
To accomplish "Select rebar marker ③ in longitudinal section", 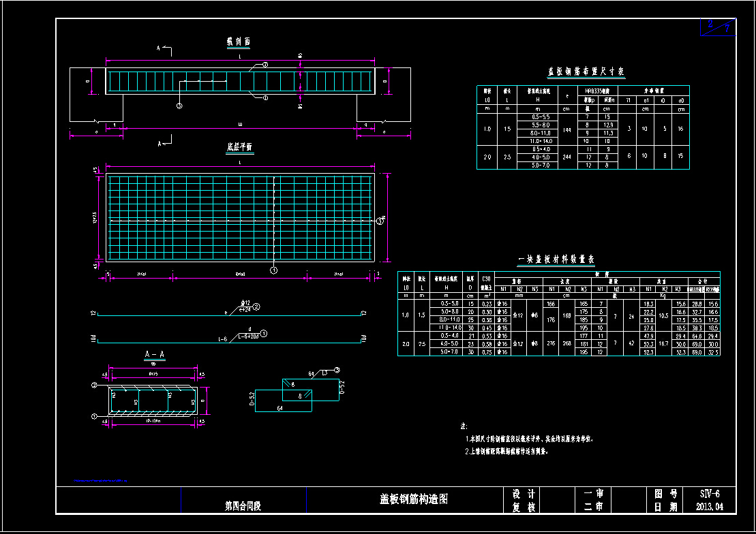I will pyautogui.click(x=179, y=106).
